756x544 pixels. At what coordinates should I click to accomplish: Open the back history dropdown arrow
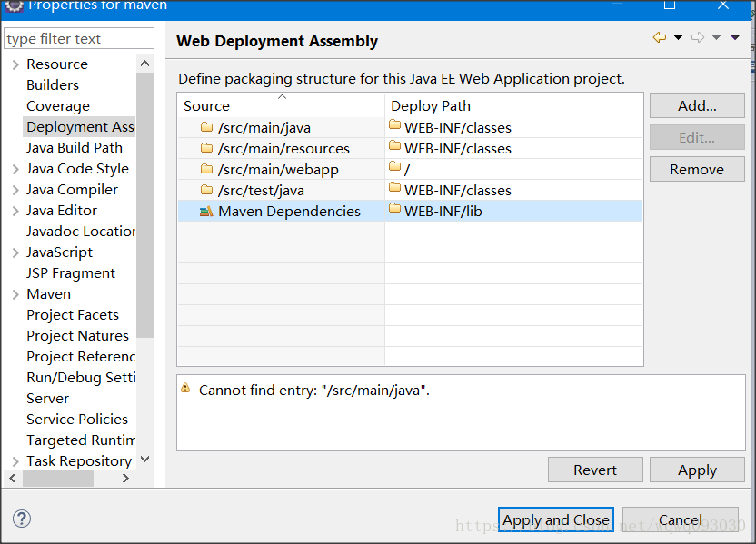click(678, 37)
